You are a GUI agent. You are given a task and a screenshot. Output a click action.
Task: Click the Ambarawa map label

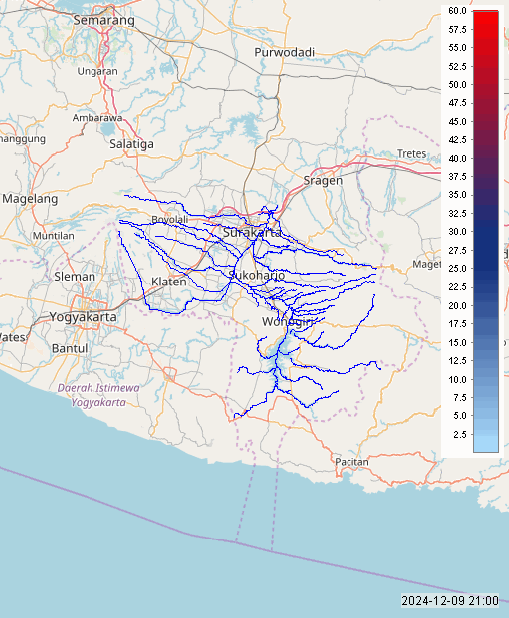[97, 118]
